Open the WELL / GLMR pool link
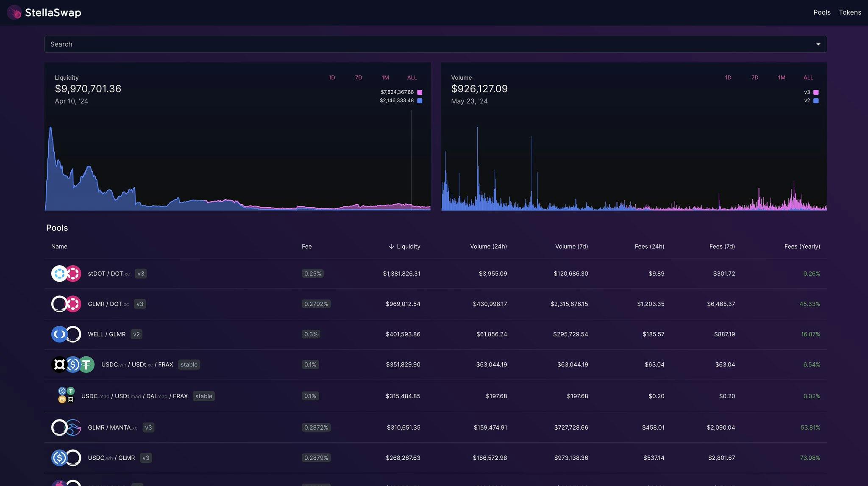868x486 pixels. click(107, 334)
